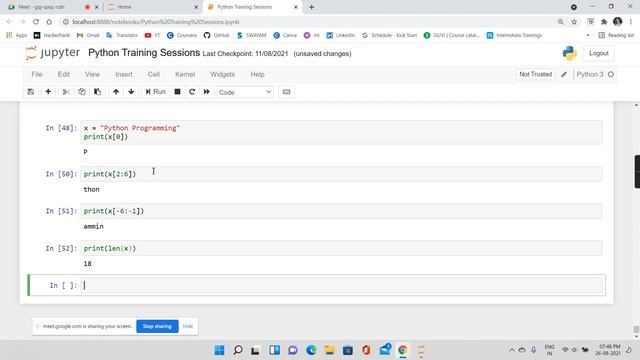The image size is (640, 360).
Task: Move selected cell down with the arrow
Action: tap(131, 92)
